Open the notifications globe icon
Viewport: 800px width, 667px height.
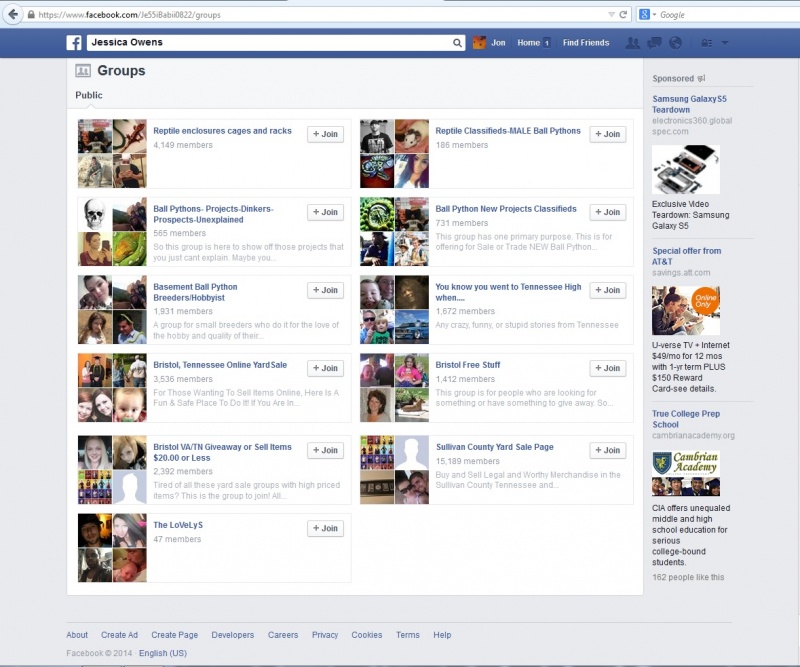[x=676, y=43]
